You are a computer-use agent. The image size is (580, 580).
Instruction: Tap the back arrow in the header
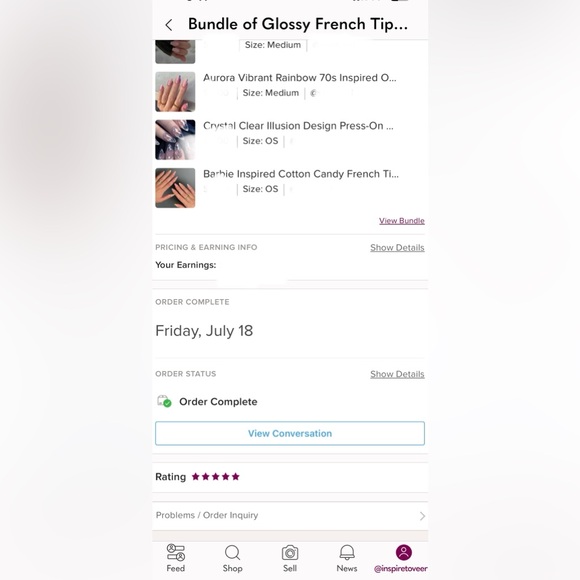pos(169,25)
